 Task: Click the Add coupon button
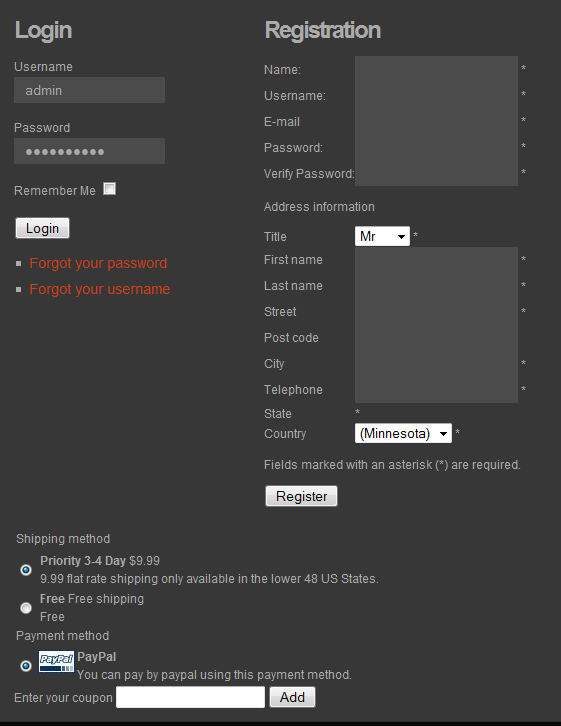coord(292,697)
